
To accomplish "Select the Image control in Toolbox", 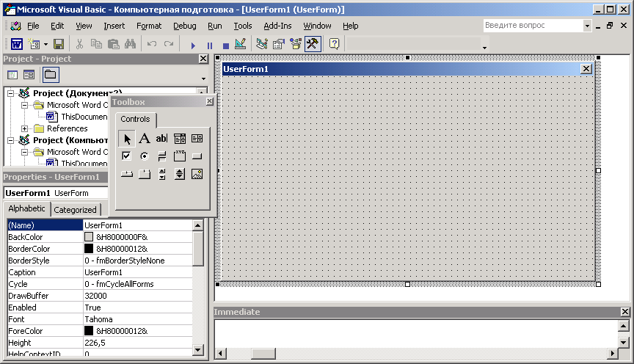I will [x=197, y=174].
